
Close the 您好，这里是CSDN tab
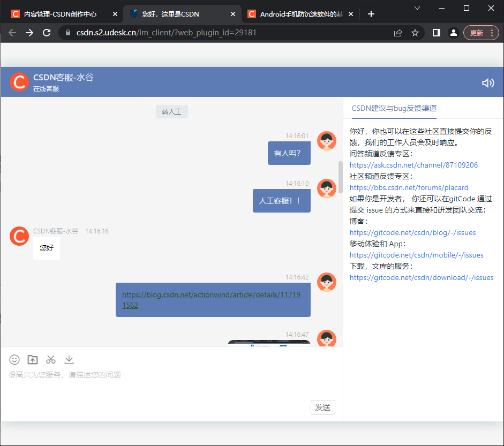[233, 14]
